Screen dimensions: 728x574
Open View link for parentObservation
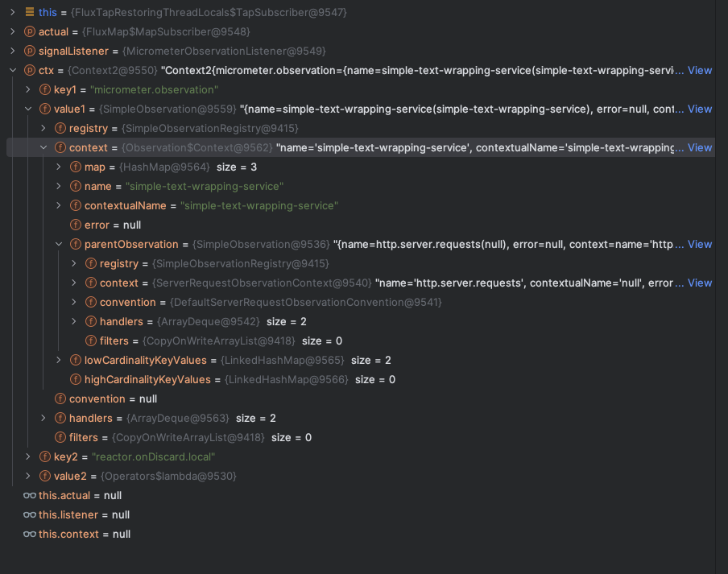[x=700, y=244]
